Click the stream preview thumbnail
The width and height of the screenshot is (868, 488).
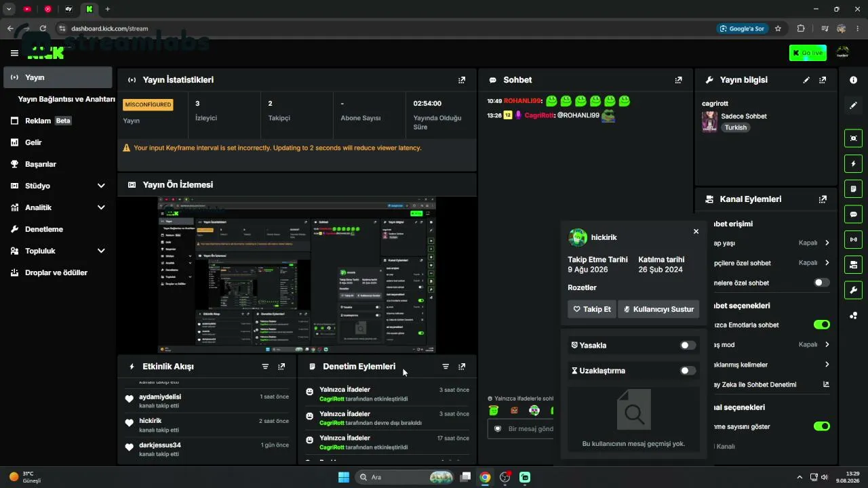(x=297, y=275)
